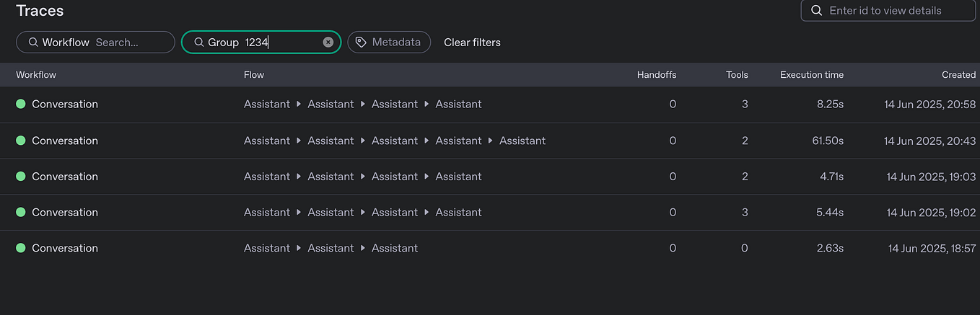
Task: Click the search icon in the id lookup field
Action: pos(817,11)
